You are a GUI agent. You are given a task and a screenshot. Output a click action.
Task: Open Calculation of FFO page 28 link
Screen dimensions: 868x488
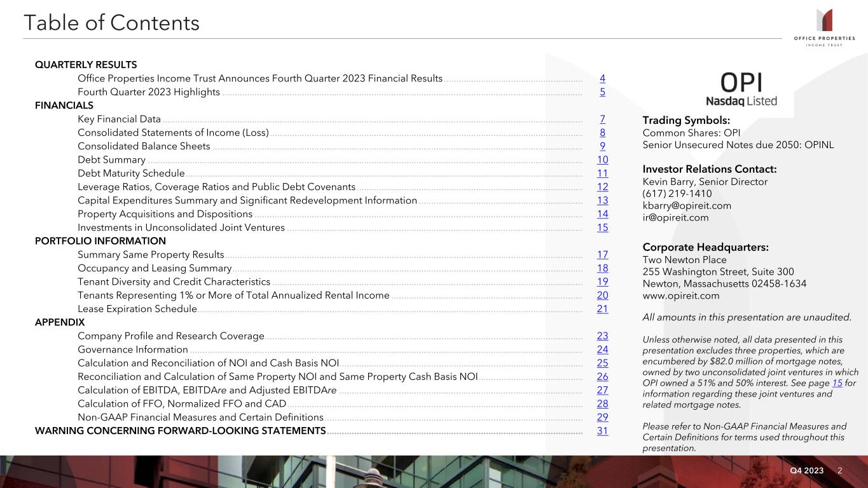(602, 403)
